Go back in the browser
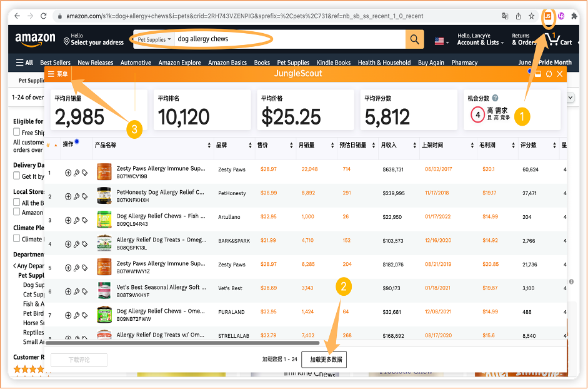Screen dimensions: 588x389 pyautogui.click(x=17, y=16)
